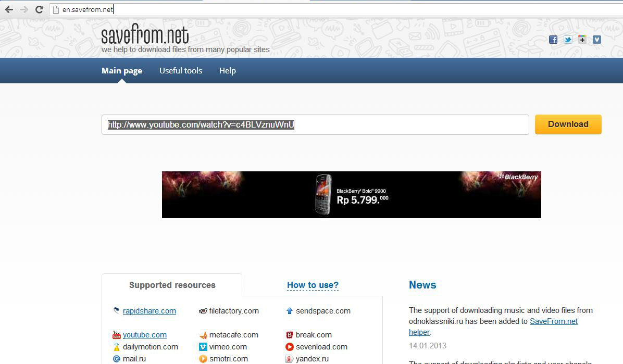Switch to the How to use? tab
The image size is (623, 364).
click(x=313, y=285)
